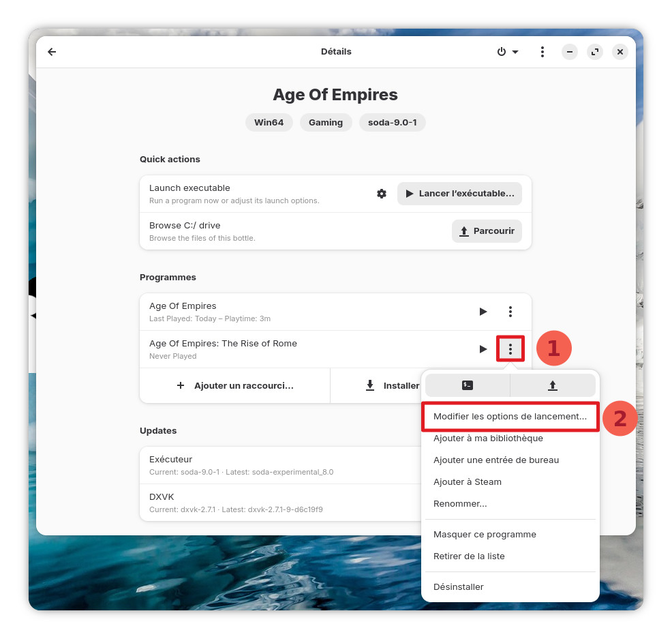Image resolution: width=672 pixels, height=639 pixels.
Task: Select Ajouter à ma bibliothèque
Action: tap(488, 439)
